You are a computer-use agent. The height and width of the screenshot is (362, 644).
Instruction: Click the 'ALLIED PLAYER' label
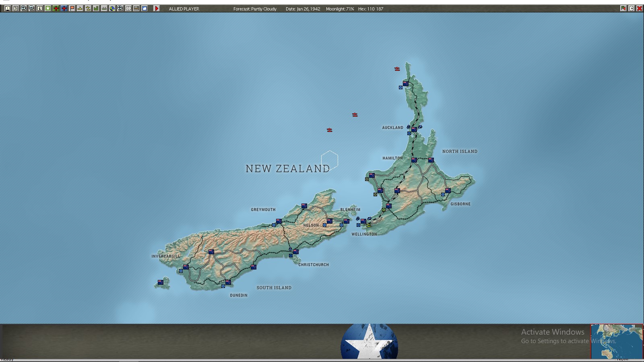click(x=184, y=9)
